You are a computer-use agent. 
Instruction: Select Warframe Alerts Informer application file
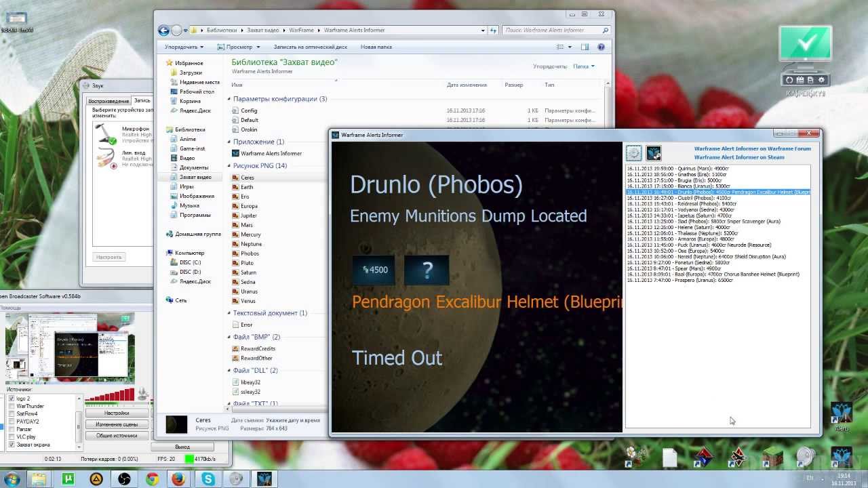click(x=267, y=153)
